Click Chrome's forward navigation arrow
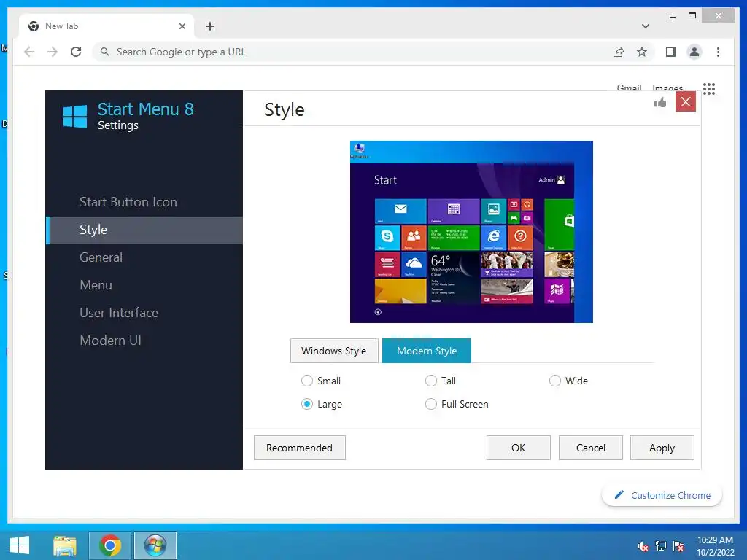Screen dimensions: 747x560 (53, 52)
